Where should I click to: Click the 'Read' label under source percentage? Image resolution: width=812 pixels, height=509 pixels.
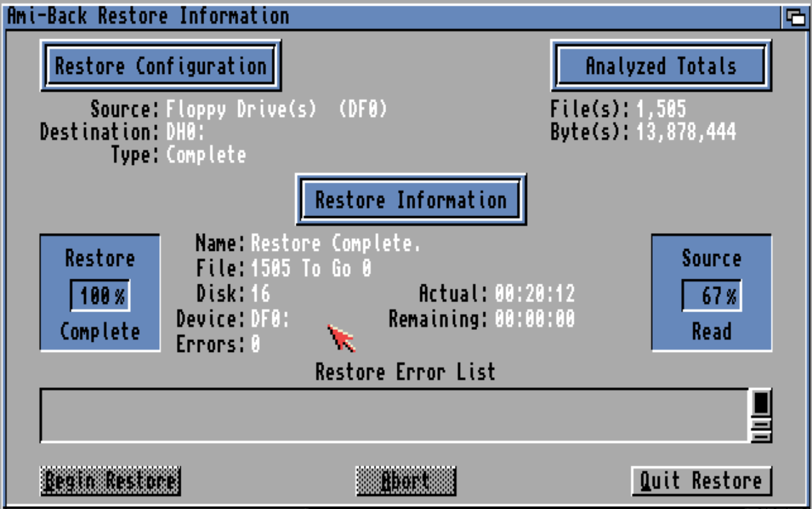click(x=711, y=332)
